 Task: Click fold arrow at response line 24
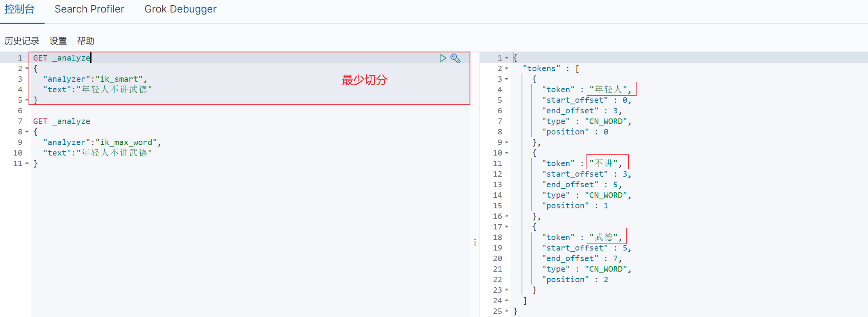507,301
